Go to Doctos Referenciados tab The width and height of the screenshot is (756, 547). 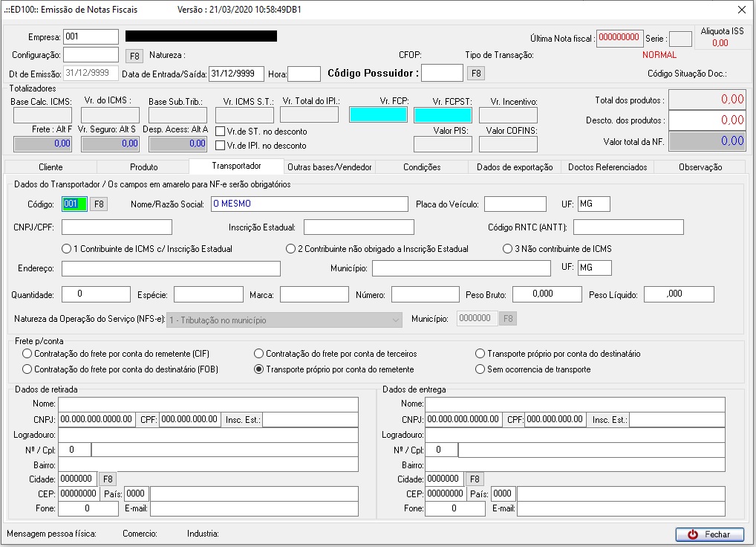pyautogui.click(x=607, y=167)
